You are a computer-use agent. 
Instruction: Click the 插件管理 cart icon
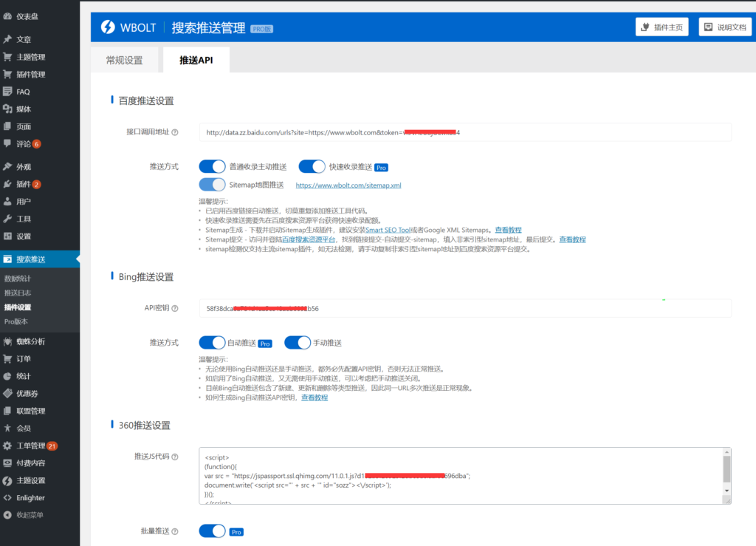(7, 75)
